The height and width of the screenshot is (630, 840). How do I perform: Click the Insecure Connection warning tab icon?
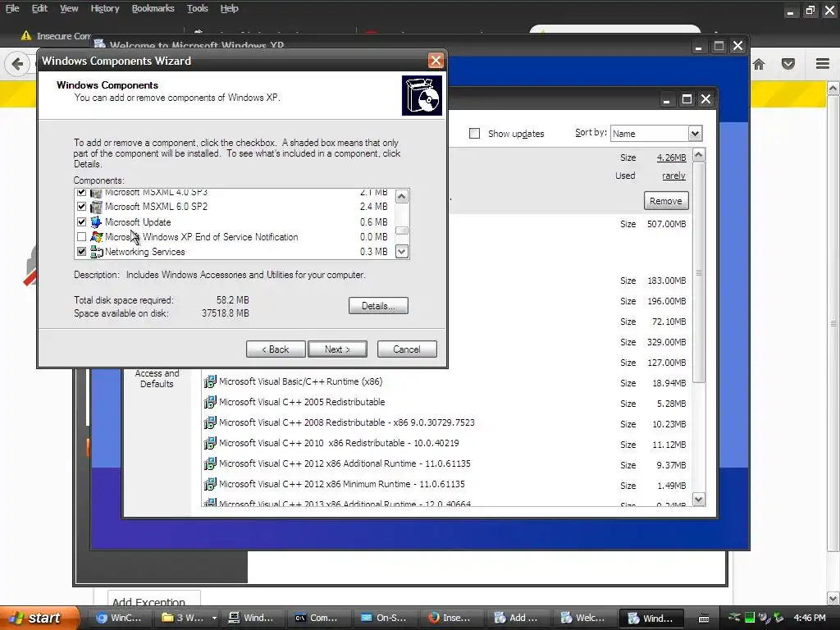coord(26,36)
